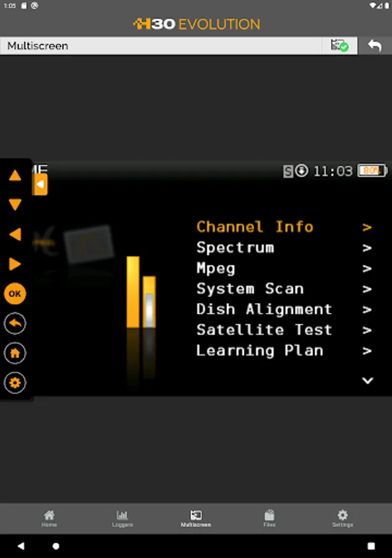
Task: Show more menu items with down chevron
Action: tap(367, 381)
